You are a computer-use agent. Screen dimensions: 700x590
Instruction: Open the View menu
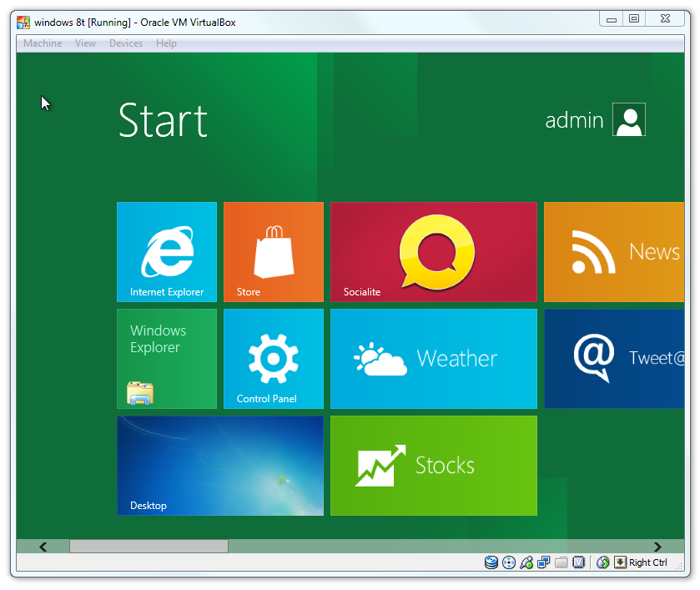coord(85,43)
